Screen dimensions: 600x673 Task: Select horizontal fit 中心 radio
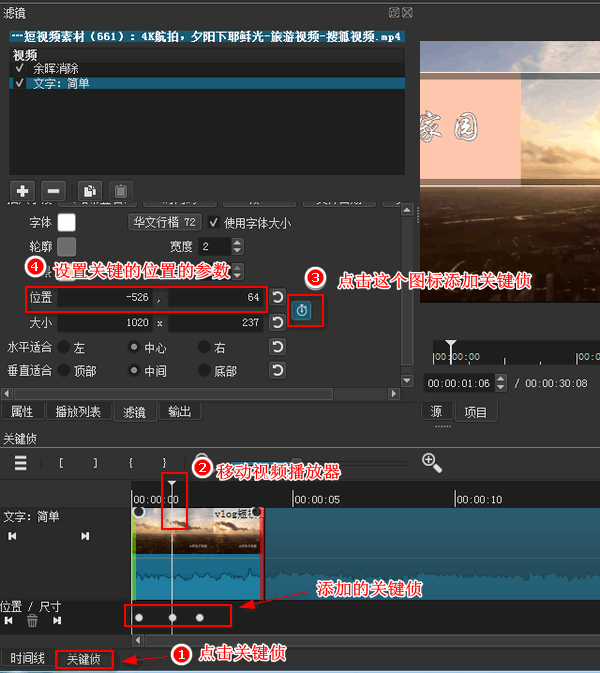pyautogui.click(x=134, y=347)
